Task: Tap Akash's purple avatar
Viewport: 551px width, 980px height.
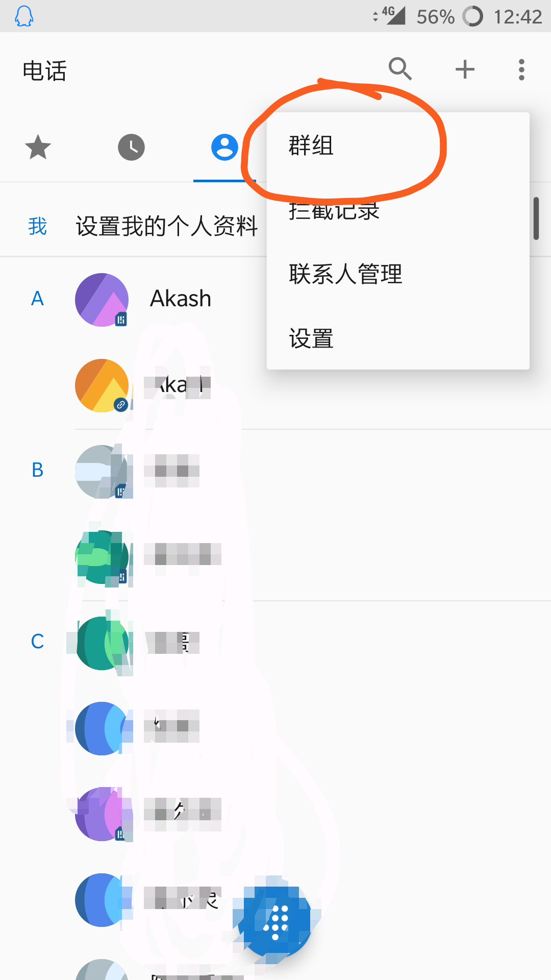Action: point(102,300)
